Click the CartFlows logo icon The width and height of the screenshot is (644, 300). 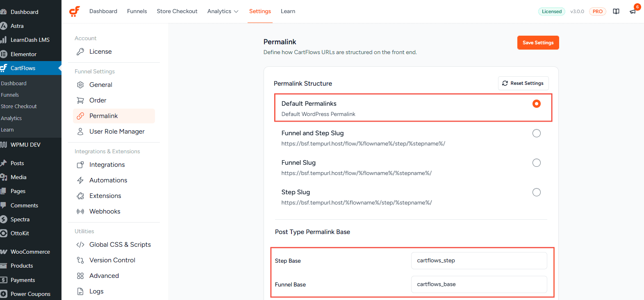(75, 11)
